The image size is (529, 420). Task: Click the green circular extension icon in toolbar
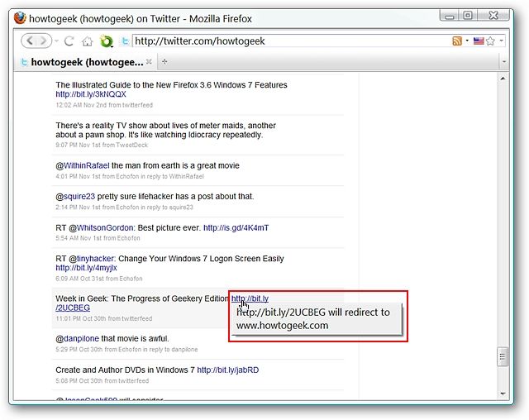tap(107, 41)
